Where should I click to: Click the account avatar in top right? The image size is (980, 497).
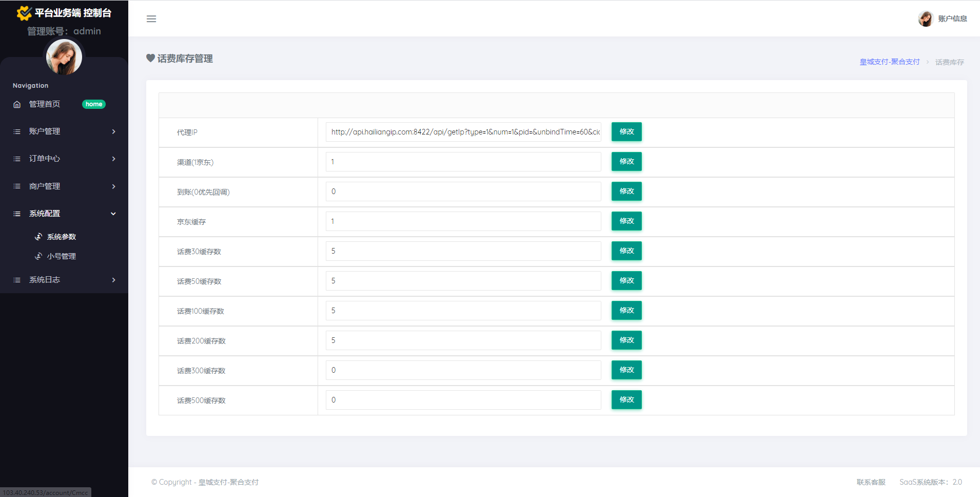pyautogui.click(x=925, y=18)
